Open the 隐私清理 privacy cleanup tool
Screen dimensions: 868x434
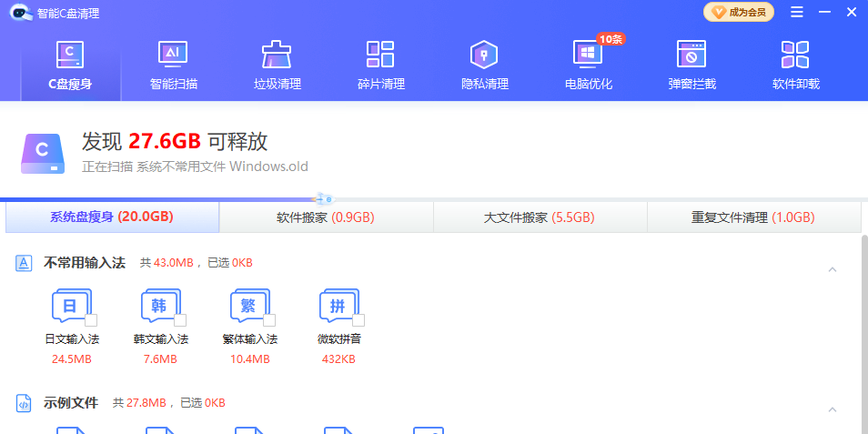(x=484, y=55)
